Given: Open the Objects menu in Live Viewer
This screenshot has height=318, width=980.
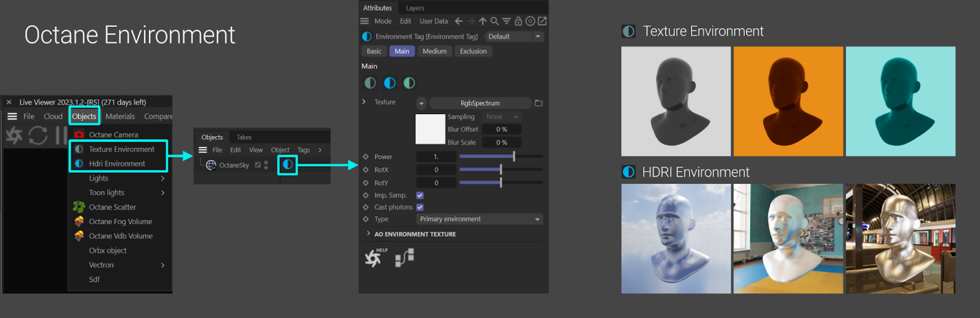Looking at the screenshot, I should pos(84,116).
